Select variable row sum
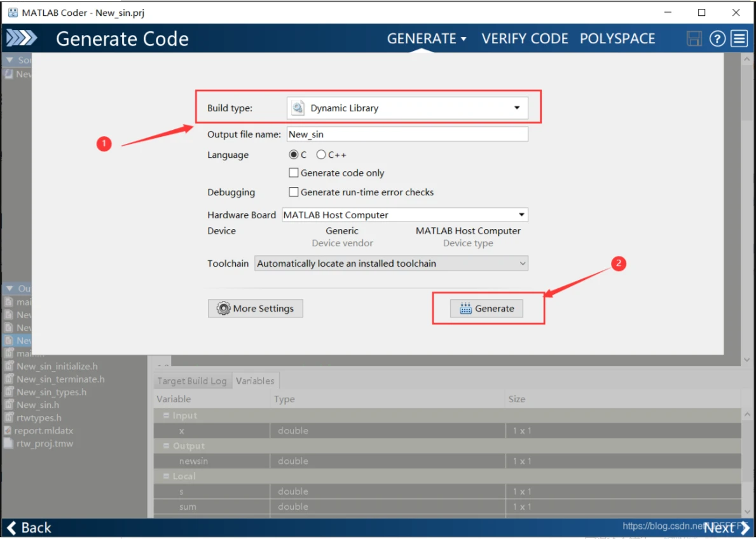Viewport: 756px width, 539px height. pyautogui.click(x=448, y=507)
